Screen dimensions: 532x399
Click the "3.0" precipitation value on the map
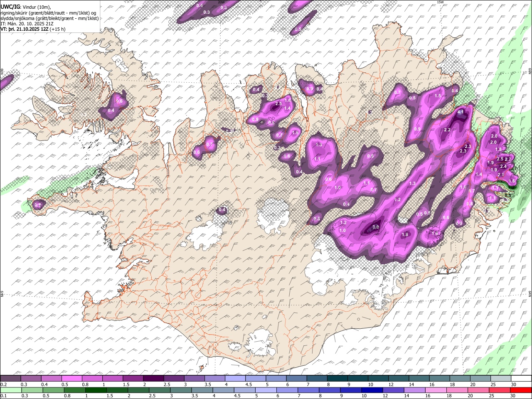pos(376,227)
